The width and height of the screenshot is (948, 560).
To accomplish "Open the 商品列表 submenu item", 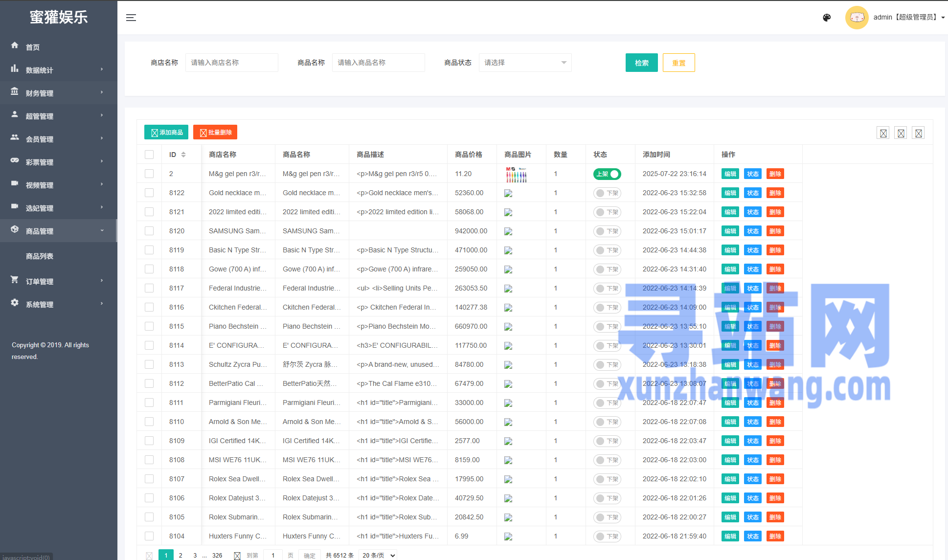I will [x=40, y=256].
